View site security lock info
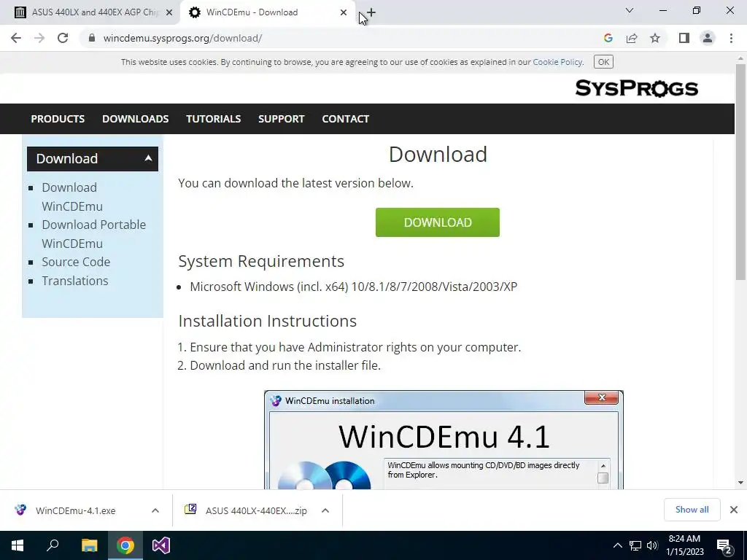The height and width of the screenshot is (560, 747). click(x=92, y=38)
